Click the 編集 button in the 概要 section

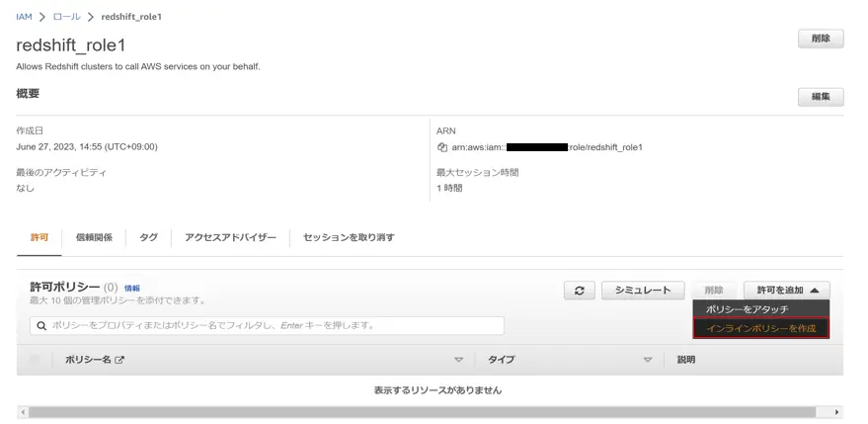pyautogui.click(x=821, y=97)
